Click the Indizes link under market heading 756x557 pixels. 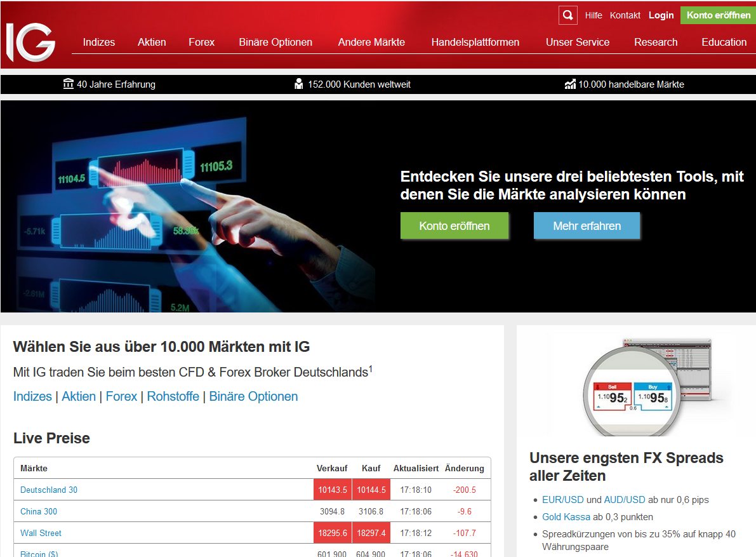[32, 396]
